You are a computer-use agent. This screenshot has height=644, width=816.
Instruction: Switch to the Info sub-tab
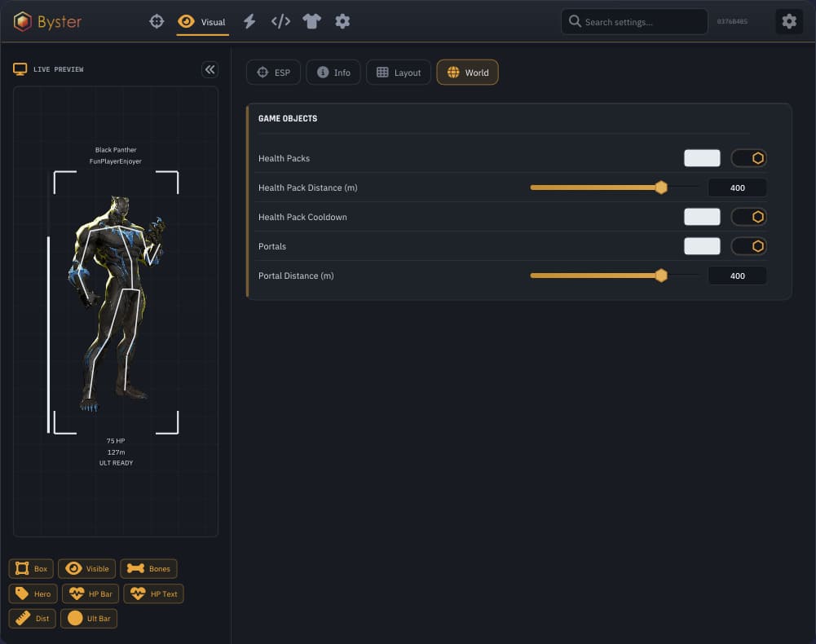click(x=333, y=73)
